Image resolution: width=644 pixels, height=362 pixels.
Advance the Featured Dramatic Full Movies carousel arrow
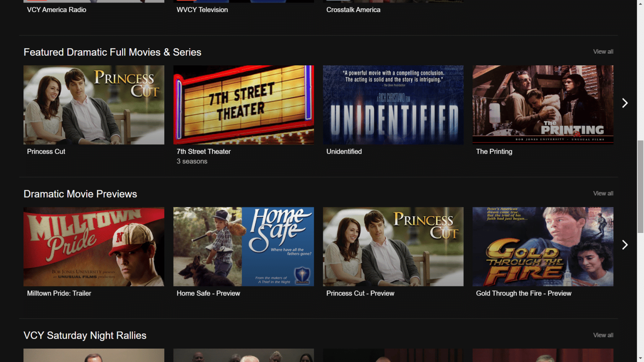[x=625, y=103]
